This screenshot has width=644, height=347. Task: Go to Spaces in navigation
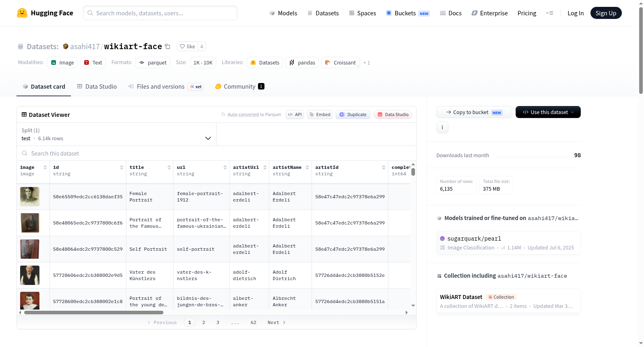point(362,13)
